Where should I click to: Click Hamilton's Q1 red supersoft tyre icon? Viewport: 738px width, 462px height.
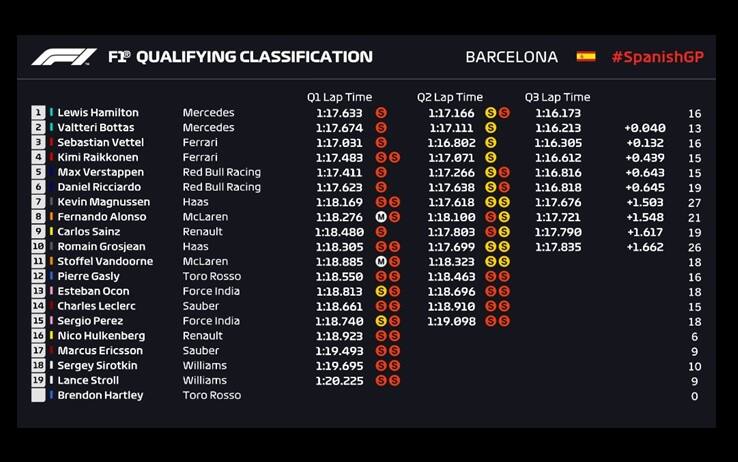click(x=381, y=113)
